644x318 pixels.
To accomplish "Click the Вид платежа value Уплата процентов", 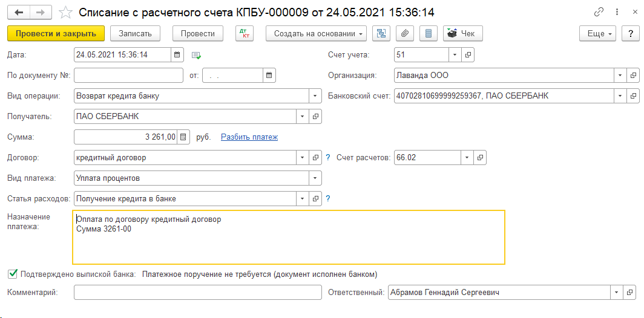I will coord(108,178).
